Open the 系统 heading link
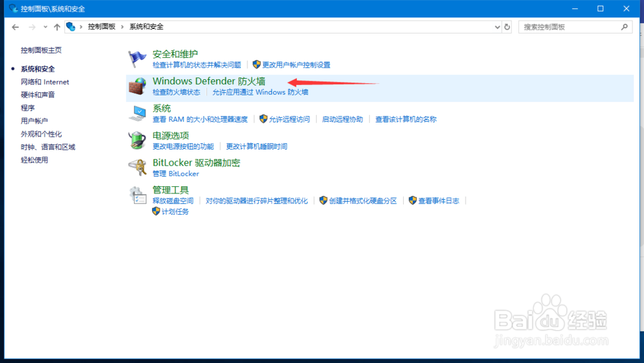Image resolution: width=644 pixels, height=363 pixels. pyautogui.click(x=162, y=108)
